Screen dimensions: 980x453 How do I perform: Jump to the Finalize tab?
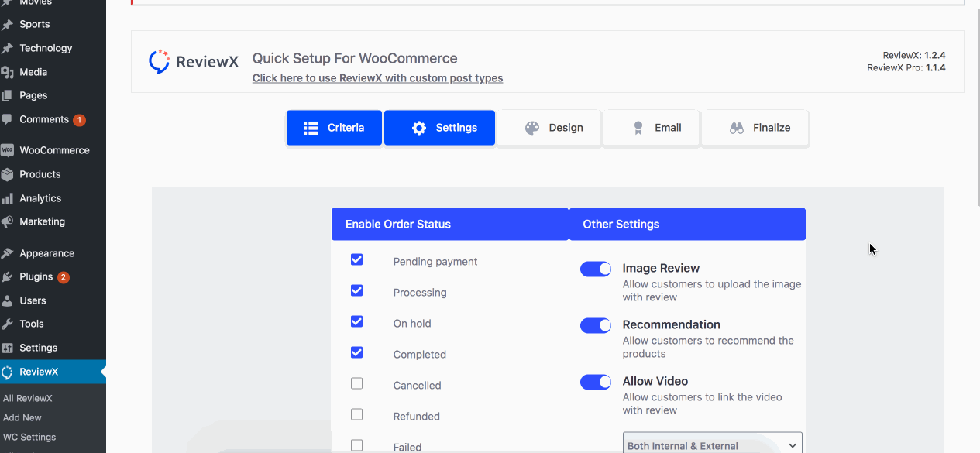755,128
